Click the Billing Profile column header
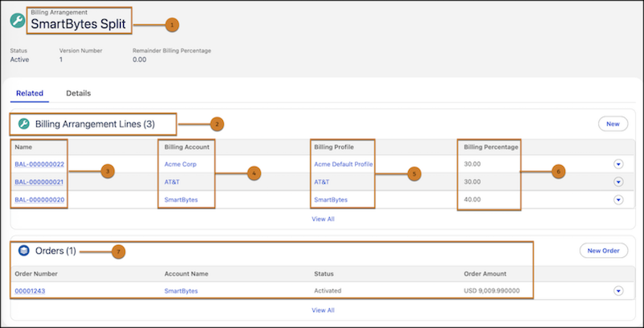This screenshot has width=644, height=328. [x=334, y=147]
